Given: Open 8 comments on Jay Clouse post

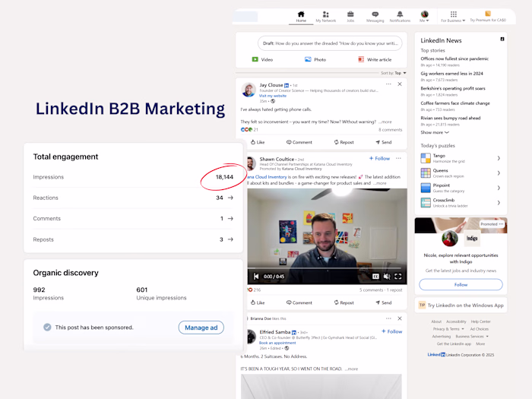Looking at the screenshot, I should (390, 130).
